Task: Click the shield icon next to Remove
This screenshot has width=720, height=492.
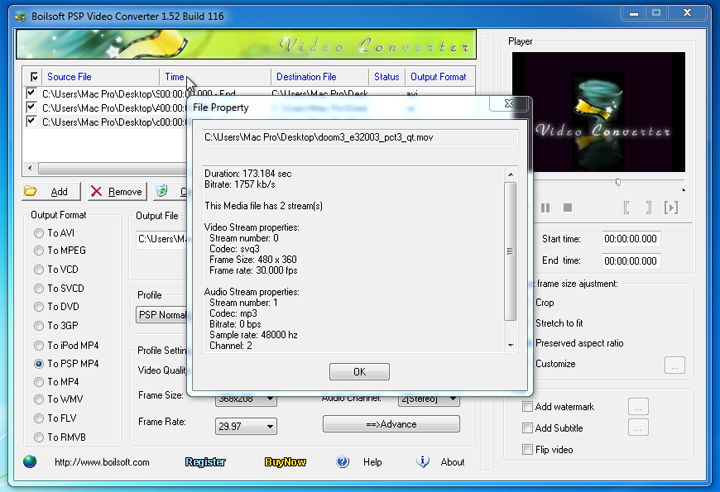Action: pyautogui.click(x=162, y=191)
